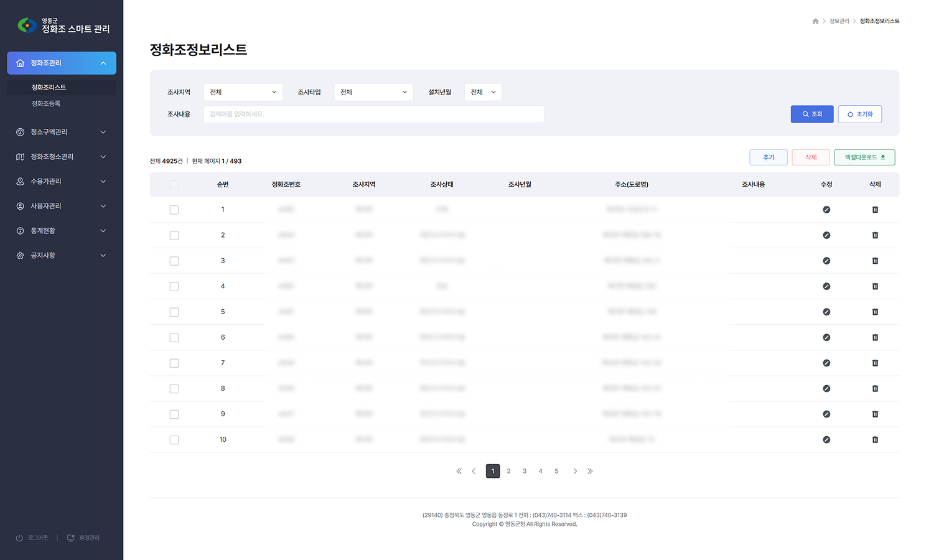Tick the checkbox for row 2

pyautogui.click(x=174, y=235)
